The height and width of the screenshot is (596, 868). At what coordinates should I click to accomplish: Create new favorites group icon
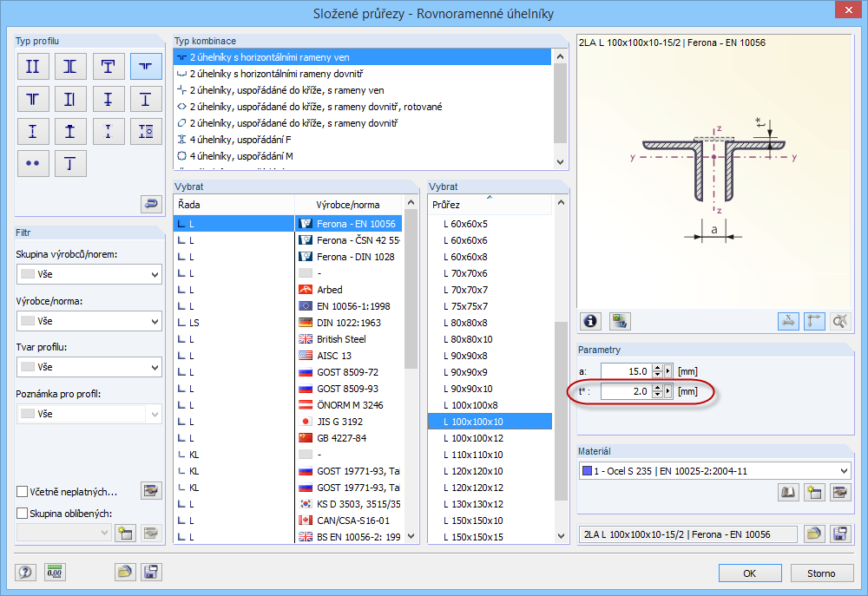coord(125,533)
